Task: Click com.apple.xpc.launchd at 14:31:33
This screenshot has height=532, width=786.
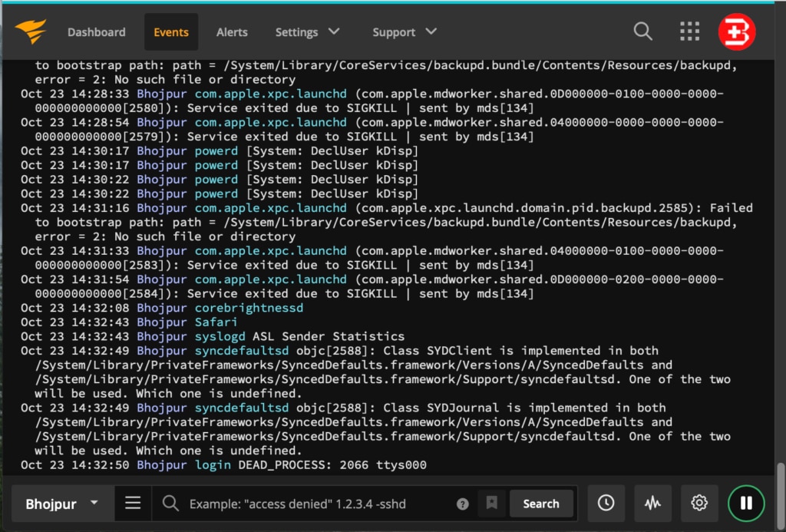Action: tap(271, 251)
